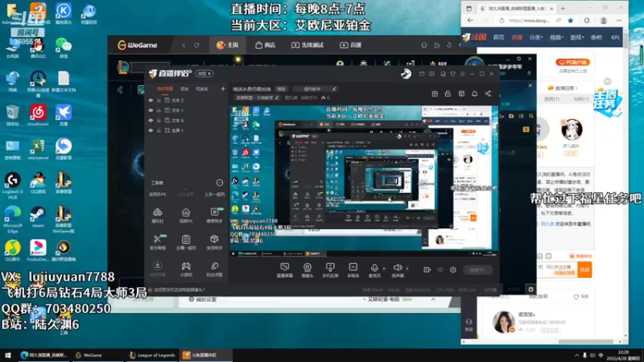Toggle the preview eye icon in control bar
Screen dimensions: 644x362
pos(440,270)
